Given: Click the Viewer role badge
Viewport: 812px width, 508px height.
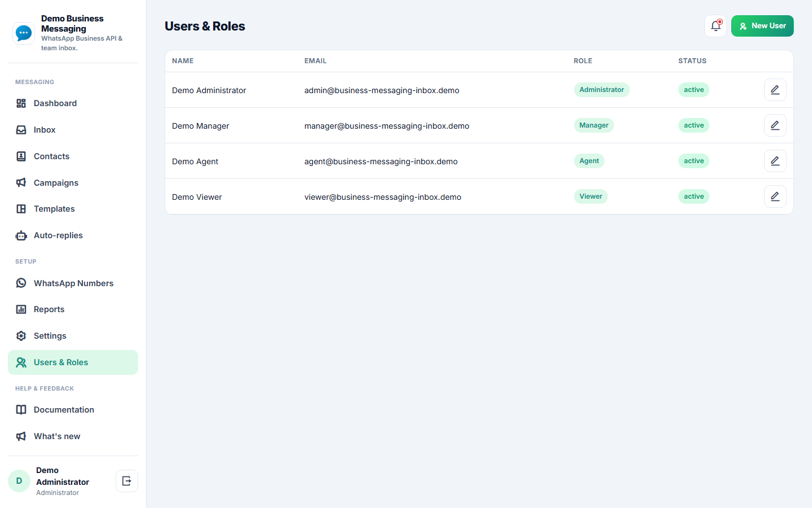Looking at the screenshot, I should [591, 196].
